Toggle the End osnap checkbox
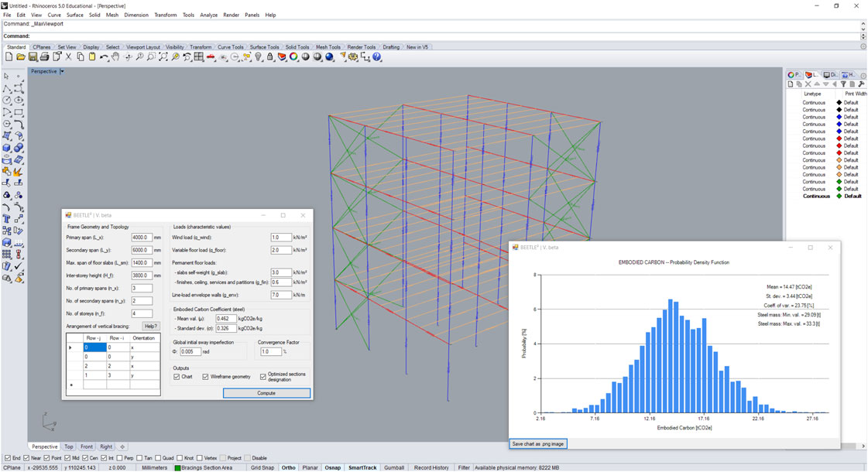The height and width of the screenshot is (472, 868). [x=8, y=458]
